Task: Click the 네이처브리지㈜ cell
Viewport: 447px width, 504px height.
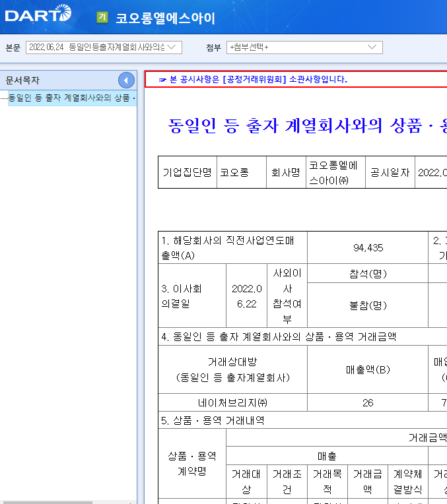Action: click(x=232, y=402)
